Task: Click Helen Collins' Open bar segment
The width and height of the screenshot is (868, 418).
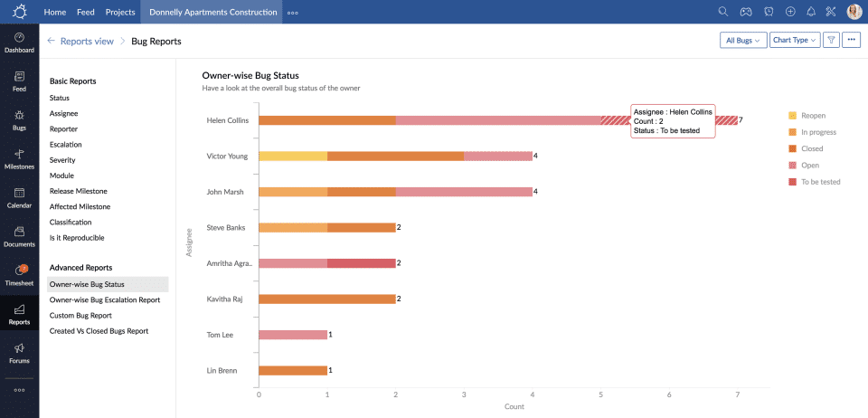Action: [497, 119]
